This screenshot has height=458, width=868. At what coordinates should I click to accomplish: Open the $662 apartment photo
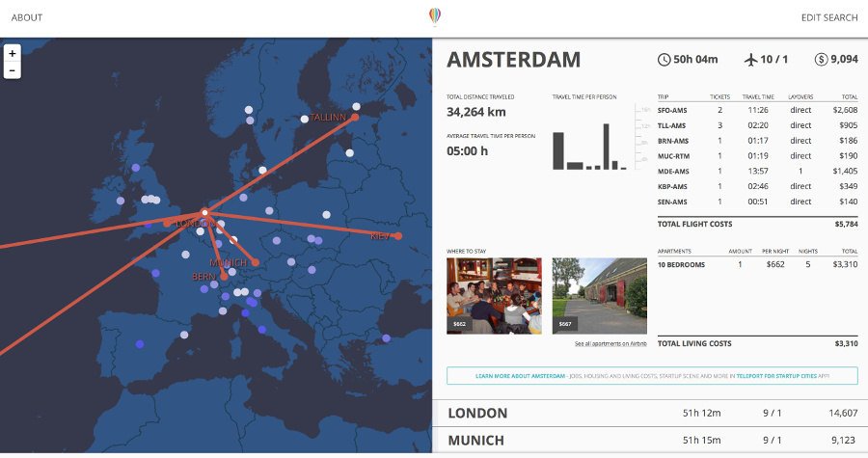click(495, 296)
